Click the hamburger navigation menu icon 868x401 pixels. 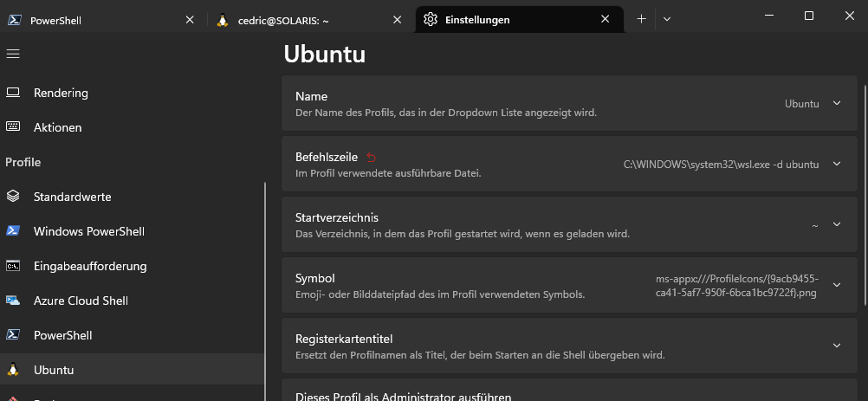click(x=13, y=54)
